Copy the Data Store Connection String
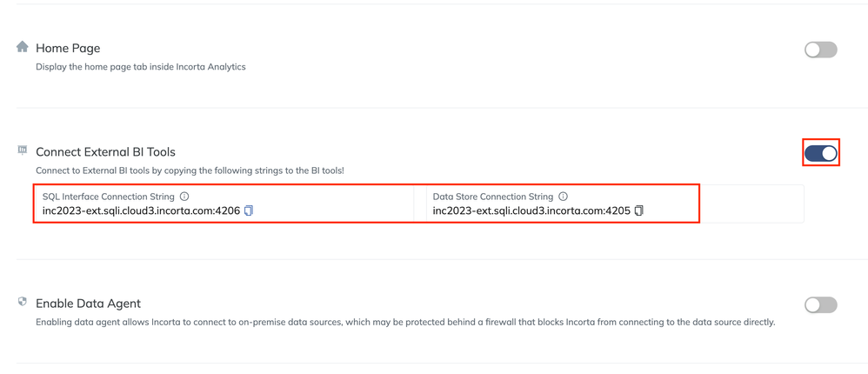The height and width of the screenshot is (374, 868). pos(639,210)
